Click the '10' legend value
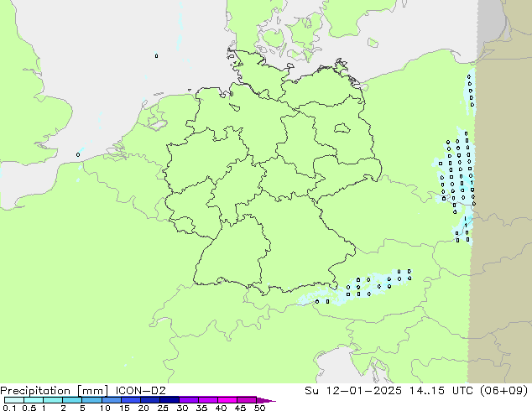This screenshot has width=532, height=411. coord(105,408)
